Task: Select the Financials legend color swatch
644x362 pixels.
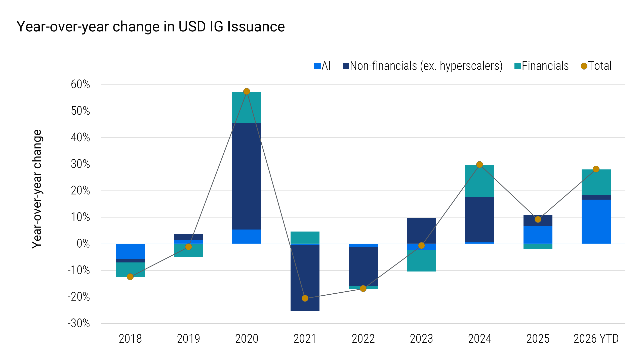Action: click(518, 66)
